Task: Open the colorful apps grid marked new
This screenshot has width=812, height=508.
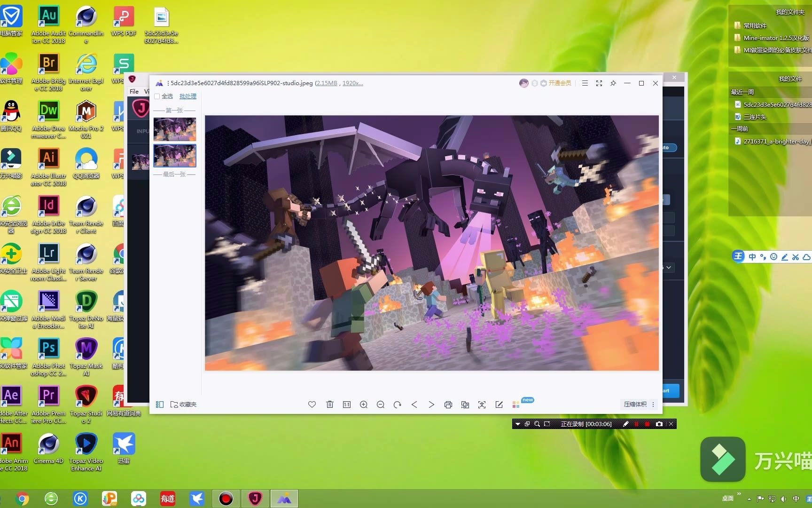Action: point(516,405)
